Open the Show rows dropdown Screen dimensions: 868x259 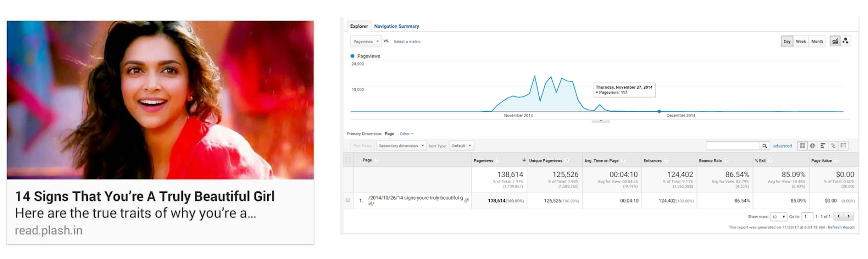pyautogui.click(x=778, y=217)
